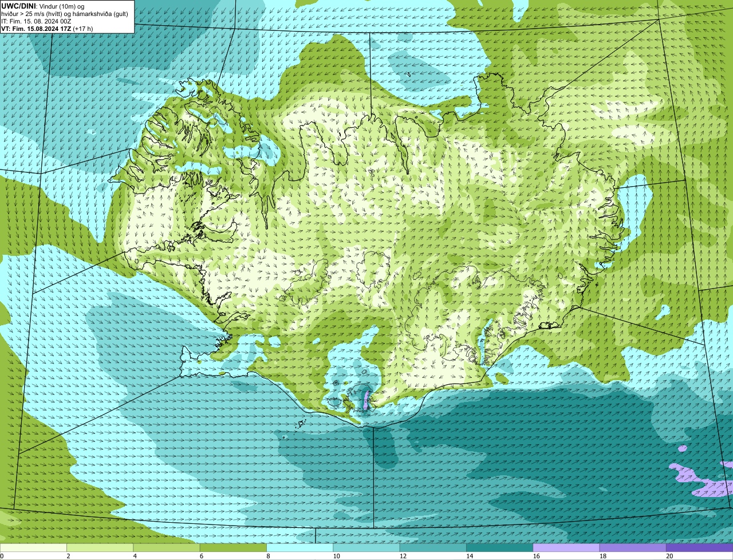733x560 pixels.
Task: Click the legend label "12"
Action: [x=403, y=556]
